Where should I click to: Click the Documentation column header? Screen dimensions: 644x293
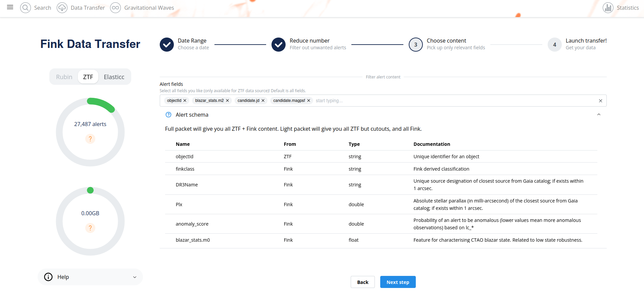click(432, 144)
